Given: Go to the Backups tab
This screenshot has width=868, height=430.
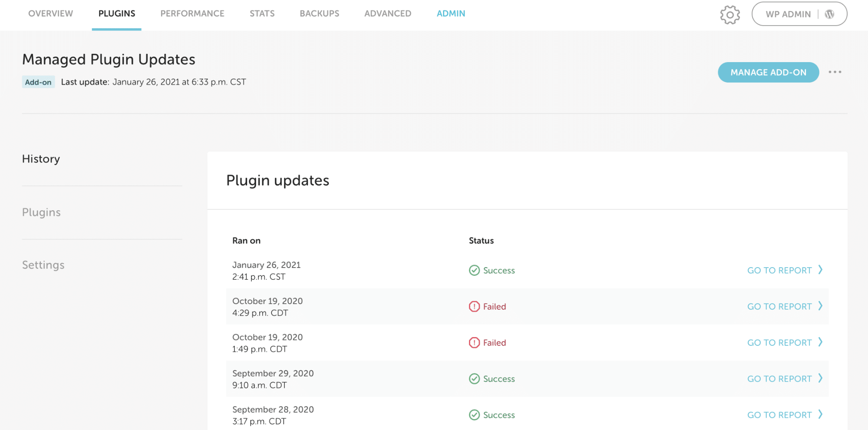Looking at the screenshot, I should click(x=319, y=14).
